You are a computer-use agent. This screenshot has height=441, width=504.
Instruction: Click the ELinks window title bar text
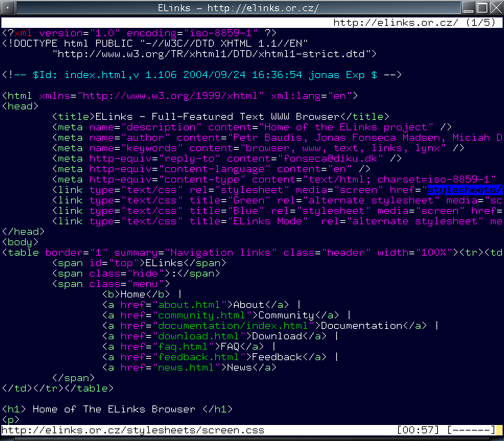tap(238, 8)
